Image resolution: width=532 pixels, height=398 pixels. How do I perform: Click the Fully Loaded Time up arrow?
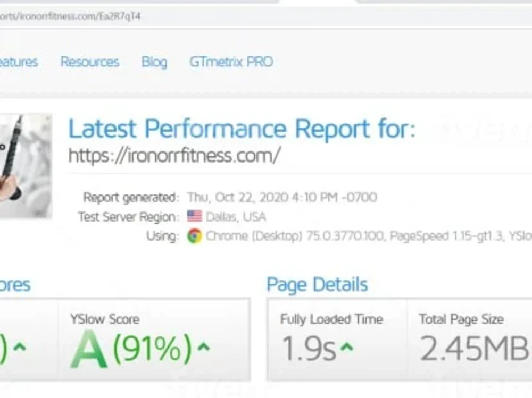click(347, 347)
